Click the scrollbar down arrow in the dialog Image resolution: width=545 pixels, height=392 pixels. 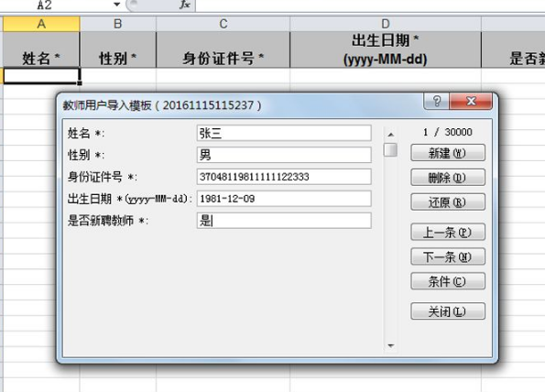coord(391,346)
